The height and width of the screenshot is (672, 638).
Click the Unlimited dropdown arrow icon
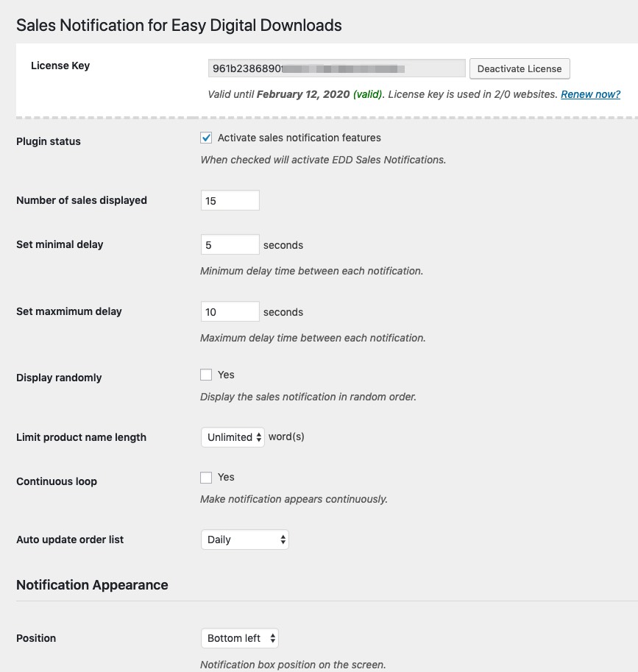pos(259,437)
